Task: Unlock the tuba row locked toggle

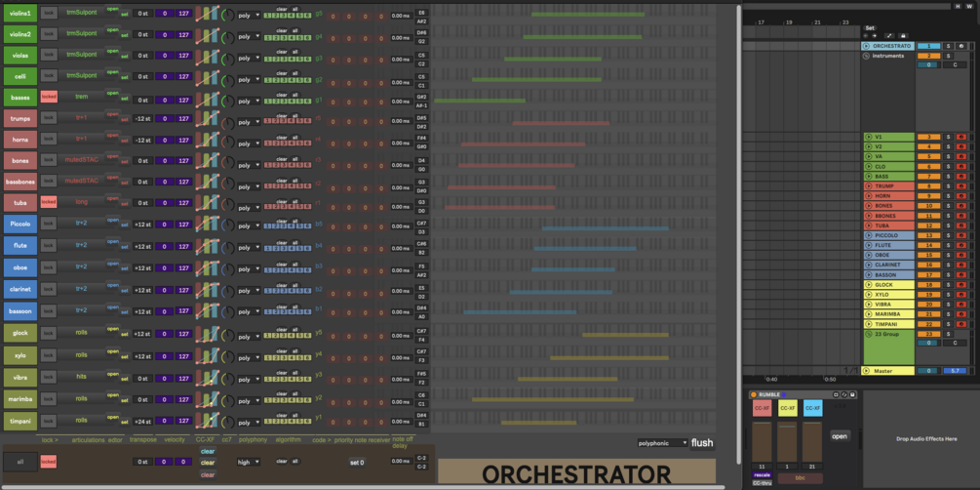Action: (49, 202)
